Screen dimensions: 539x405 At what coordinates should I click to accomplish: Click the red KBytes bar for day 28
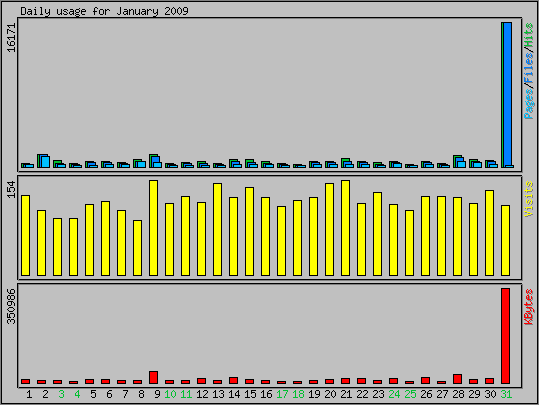[x=457, y=379]
